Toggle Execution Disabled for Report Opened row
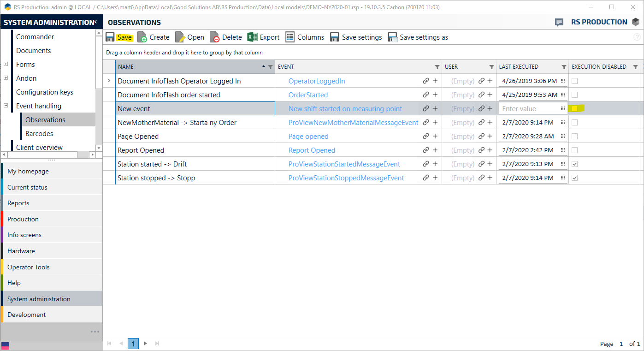Viewport: 644px width, 351px height. (x=575, y=150)
